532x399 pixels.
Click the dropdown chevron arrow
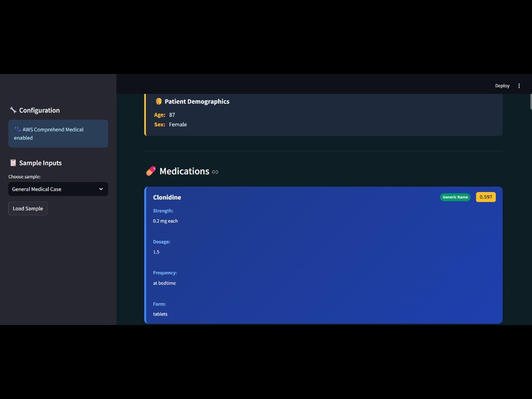(x=101, y=189)
